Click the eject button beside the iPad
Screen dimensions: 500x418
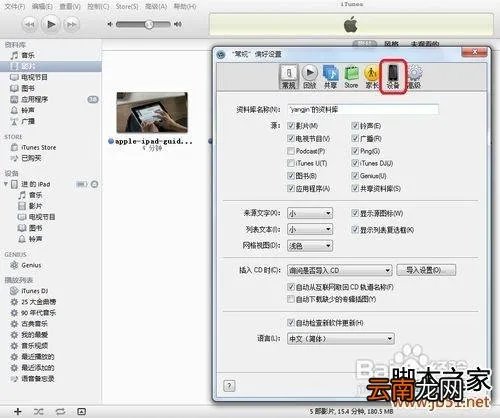click(94, 184)
